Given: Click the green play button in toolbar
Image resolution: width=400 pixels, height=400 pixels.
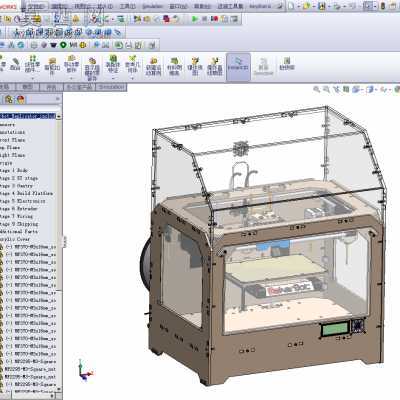Looking at the screenshot, I should tap(195, 19).
